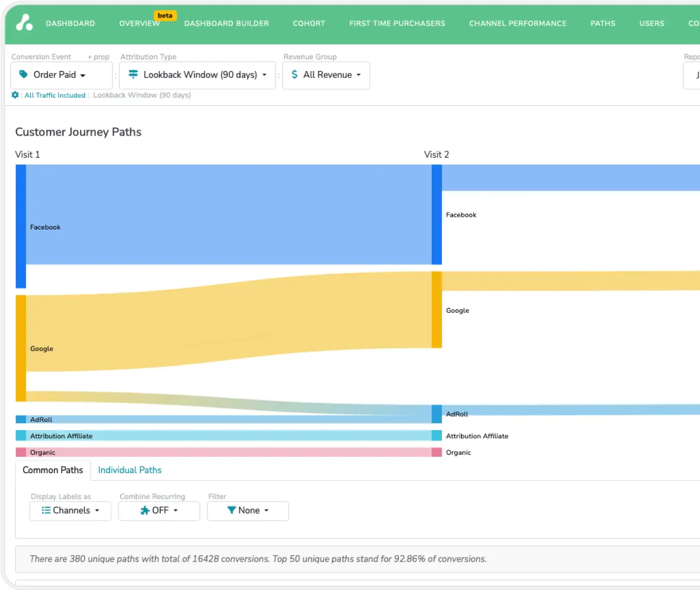Open the Channel Performance menu item
The height and width of the screenshot is (590, 700).
coord(517,23)
